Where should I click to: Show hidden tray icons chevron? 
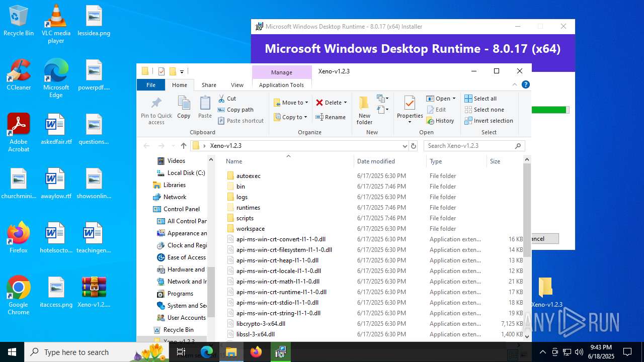pos(542,352)
